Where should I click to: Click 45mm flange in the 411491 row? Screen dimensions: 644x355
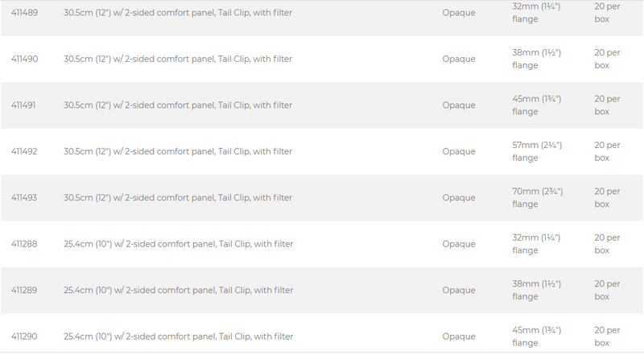(537, 105)
